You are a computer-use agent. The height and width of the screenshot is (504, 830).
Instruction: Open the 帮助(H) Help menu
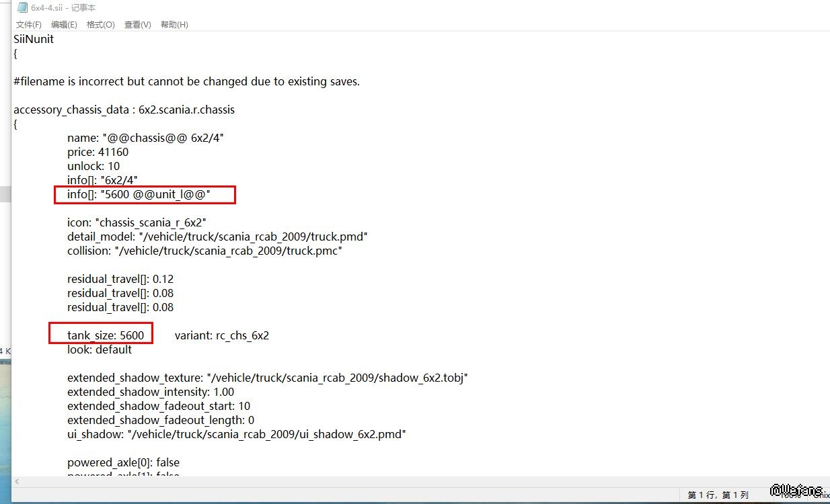tap(174, 25)
